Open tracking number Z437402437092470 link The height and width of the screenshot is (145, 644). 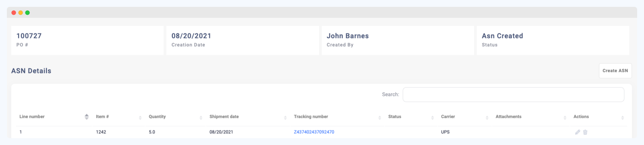tap(314, 132)
